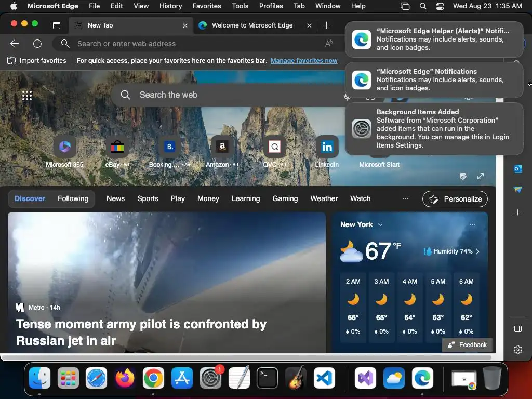Select the 4 AM hourly forecast
532x399 pixels.
click(410, 307)
